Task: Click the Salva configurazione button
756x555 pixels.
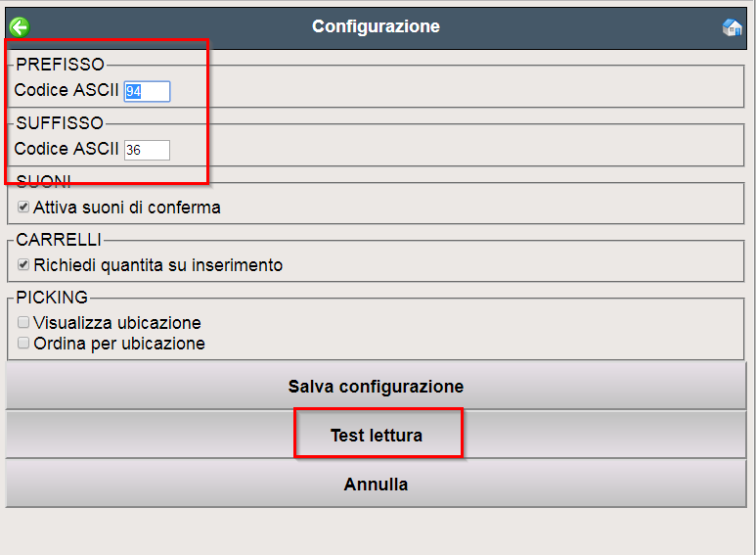Action: tap(377, 386)
